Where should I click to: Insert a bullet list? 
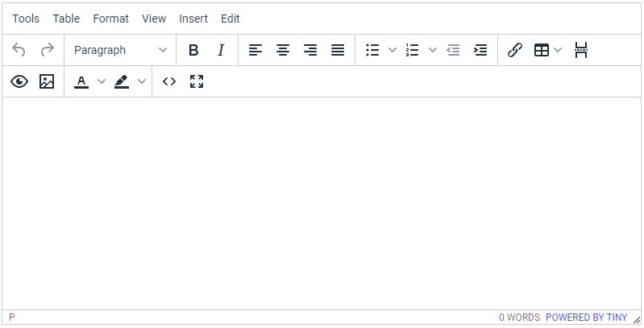point(372,50)
